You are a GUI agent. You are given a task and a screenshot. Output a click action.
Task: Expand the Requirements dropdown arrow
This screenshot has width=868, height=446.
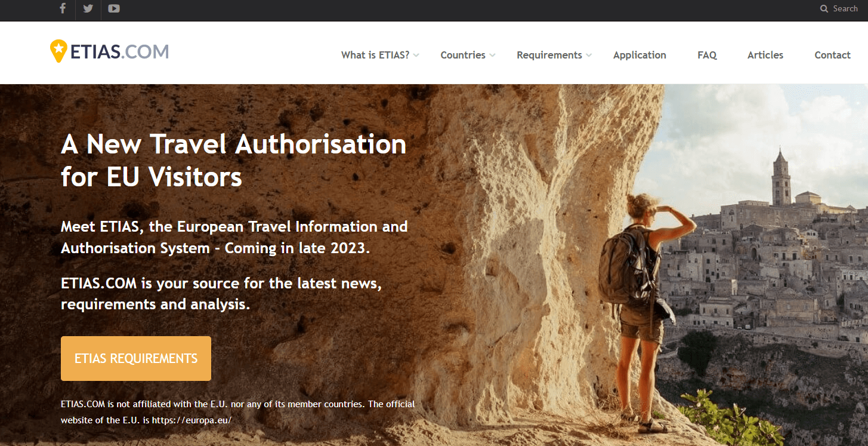pos(589,55)
